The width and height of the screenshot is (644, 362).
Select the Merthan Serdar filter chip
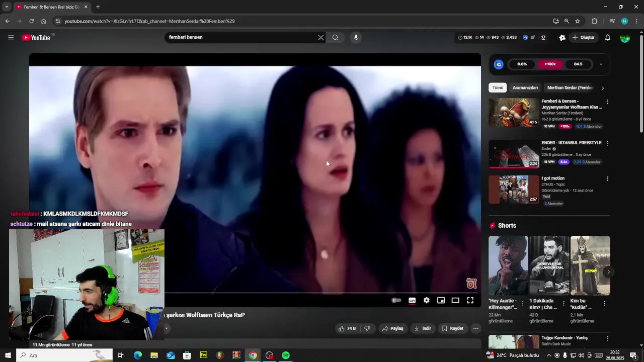pyautogui.click(x=570, y=87)
